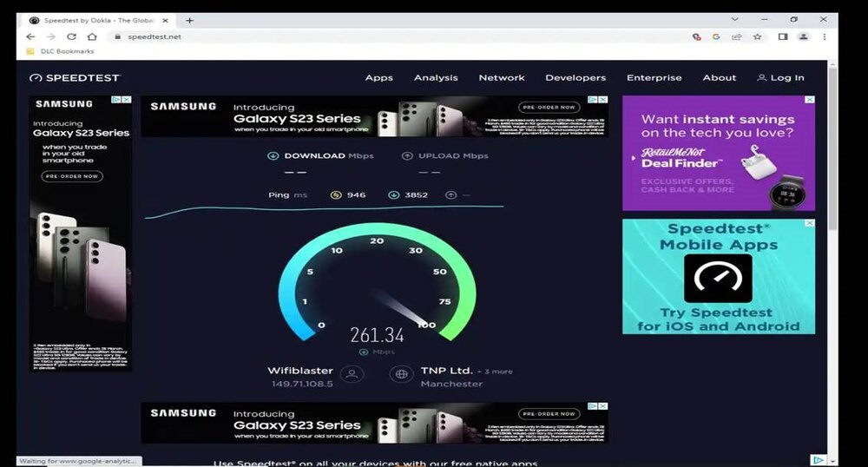Click PRE-ORDER NOW in bottom Samsung banner
The image size is (868, 467).
pos(549,414)
